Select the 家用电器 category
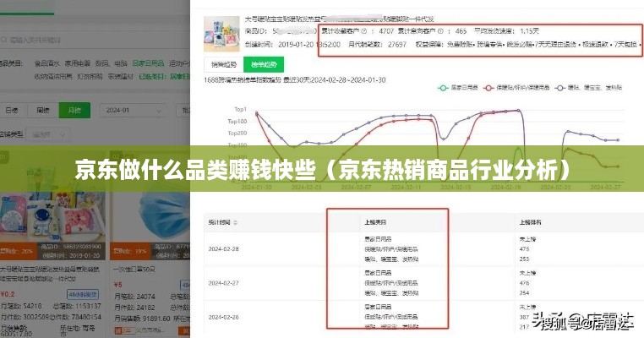This screenshot has width=644, height=338. (78, 63)
